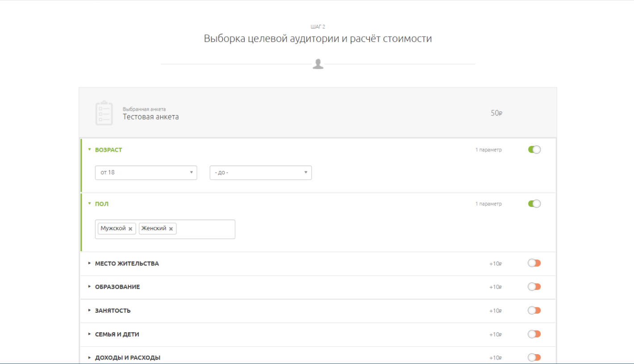
Task: Enable the Занятость filter toggle
Action: click(x=534, y=310)
